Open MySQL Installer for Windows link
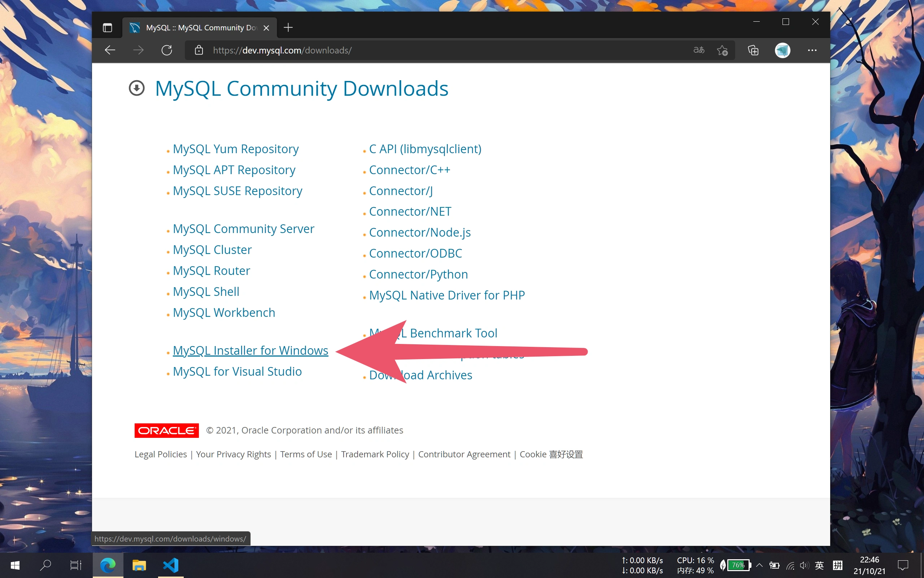The image size is (924, 578). (250, 350)
